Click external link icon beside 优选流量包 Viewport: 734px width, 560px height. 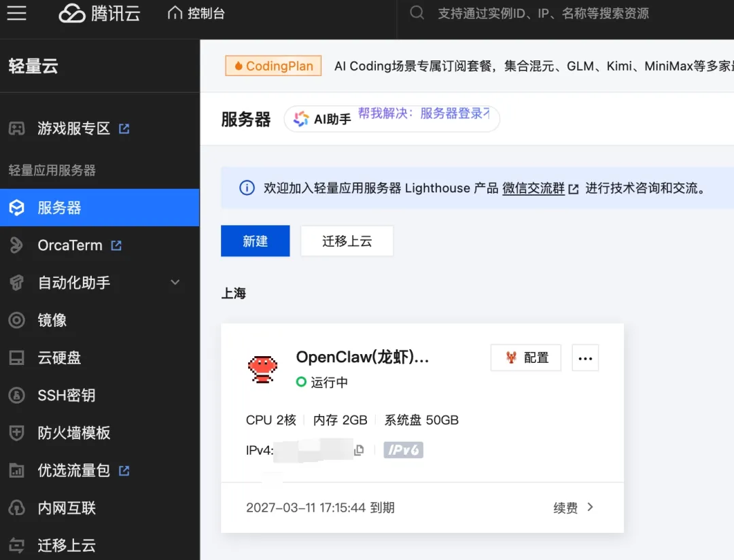124,470
